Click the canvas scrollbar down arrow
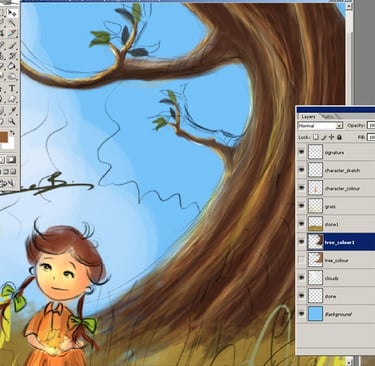 348,362
